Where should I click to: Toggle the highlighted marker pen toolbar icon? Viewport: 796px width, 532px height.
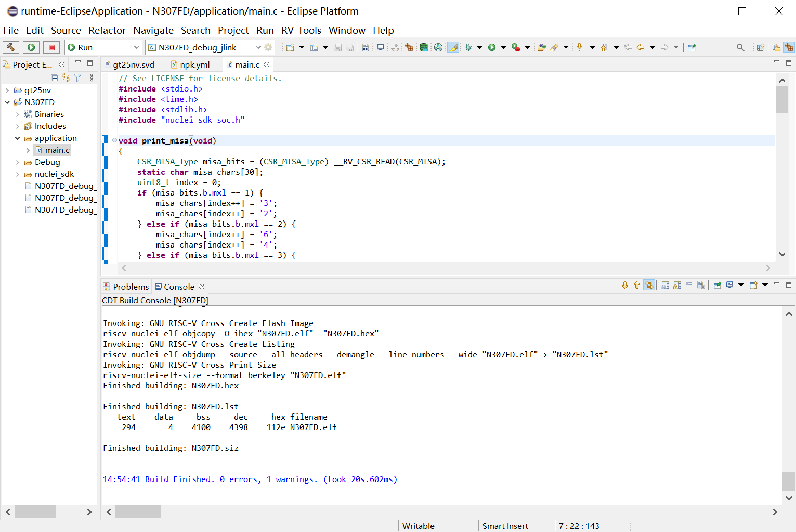453,47
